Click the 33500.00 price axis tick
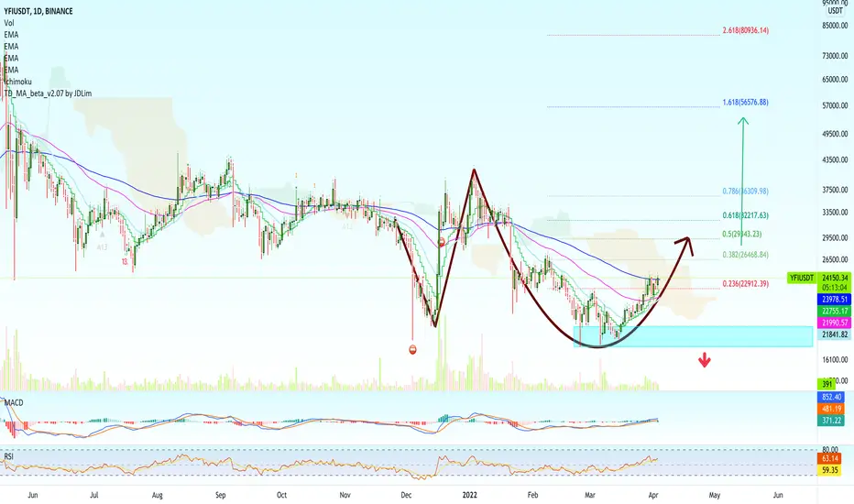Viewport: 854px width, 504px height. [835, 212]
